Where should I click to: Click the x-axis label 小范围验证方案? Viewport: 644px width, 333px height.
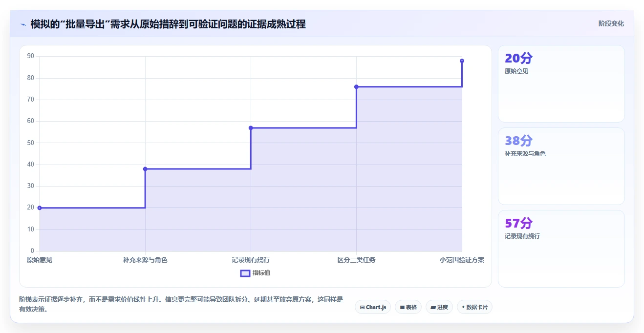462,260
